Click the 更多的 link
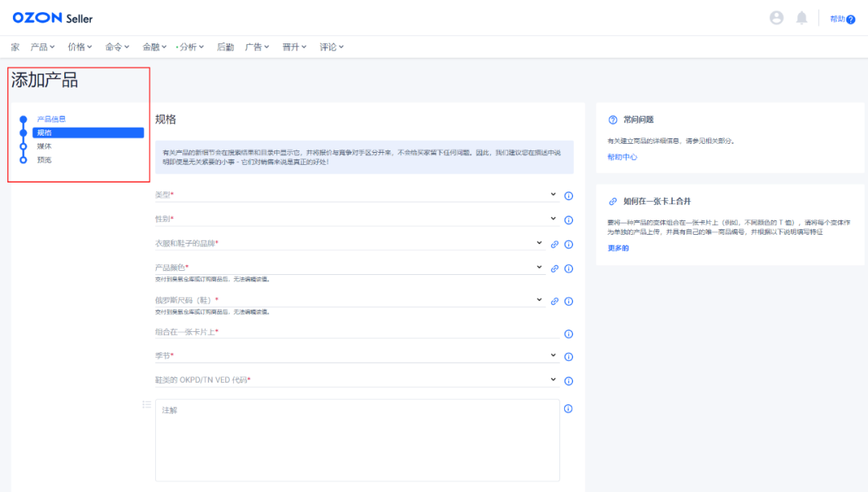Image resolution: width=868 pixels, height=492 pixels. tap(618, 248)
